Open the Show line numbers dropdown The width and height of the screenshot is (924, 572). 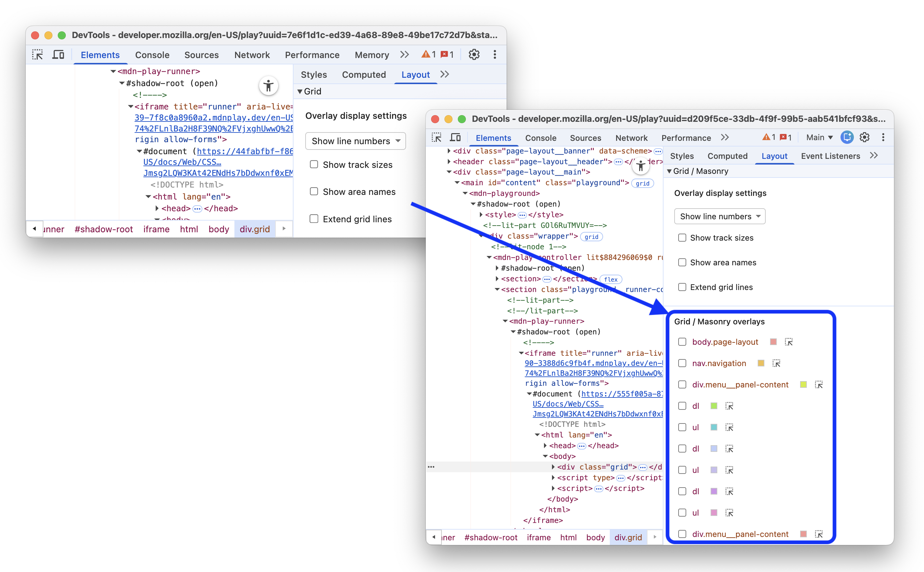coord(720,216)
